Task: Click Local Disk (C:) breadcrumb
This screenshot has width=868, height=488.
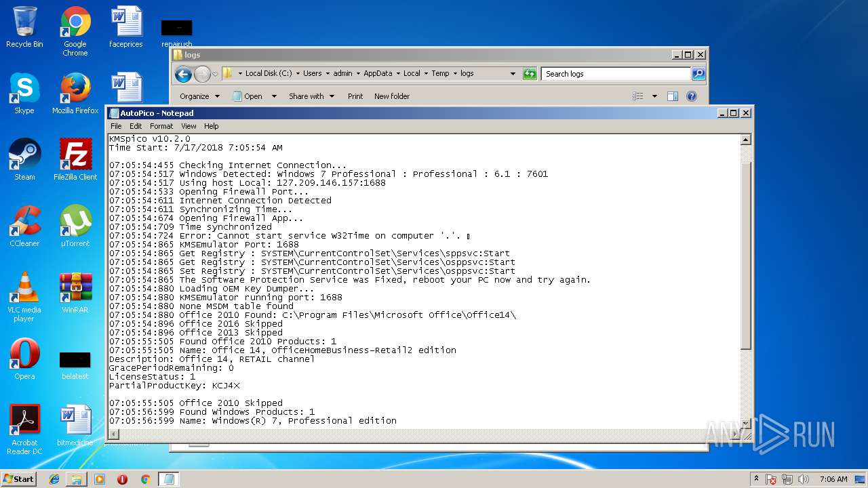Action: (269, 74)
